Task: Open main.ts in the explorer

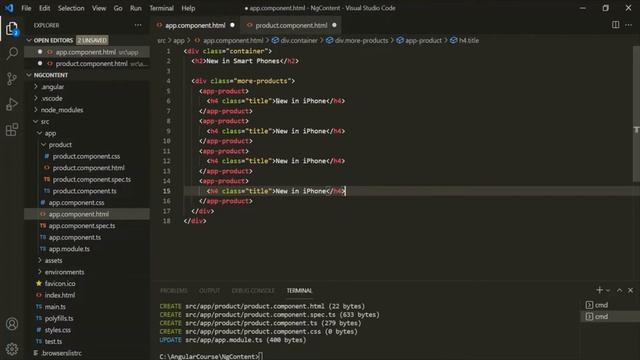Action: (x=55, y=307)
